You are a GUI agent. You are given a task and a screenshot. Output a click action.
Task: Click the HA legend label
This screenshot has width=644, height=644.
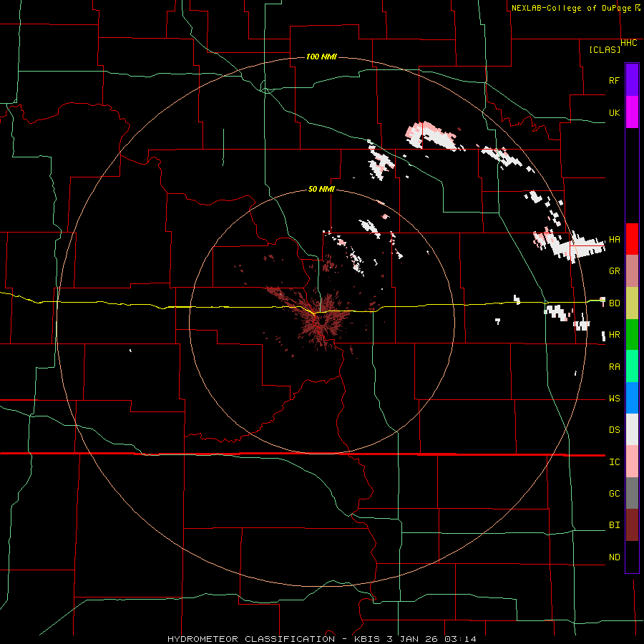coord(614,240)
